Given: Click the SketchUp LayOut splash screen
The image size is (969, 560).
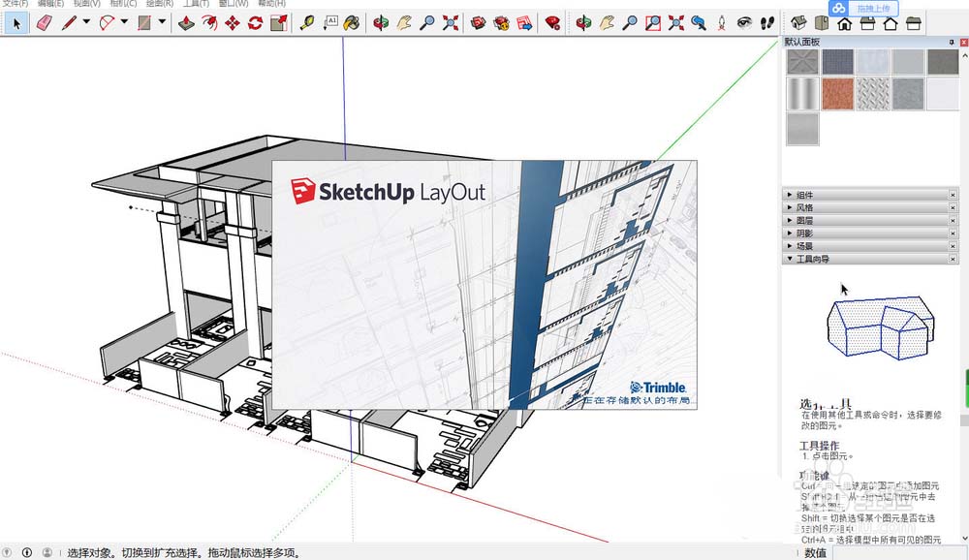Looking at the screenshot, I should pos(484,284).
